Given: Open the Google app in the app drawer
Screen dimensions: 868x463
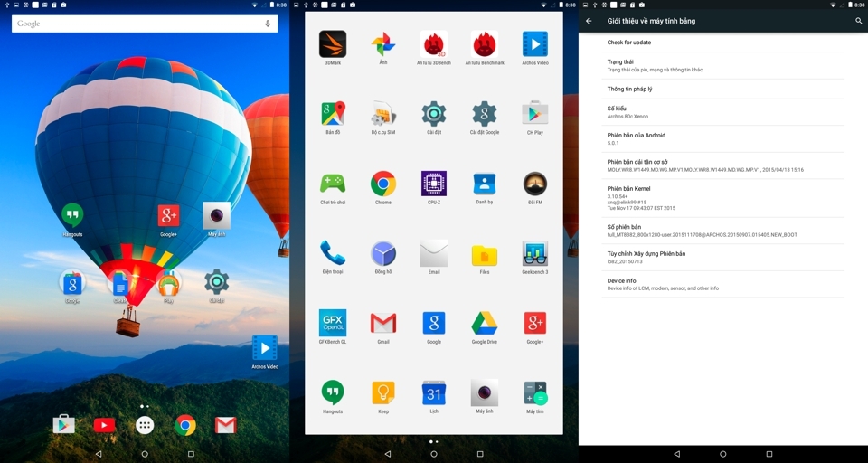Looking at the screenshot, I should pyautogui.click(x=434, y=323).
